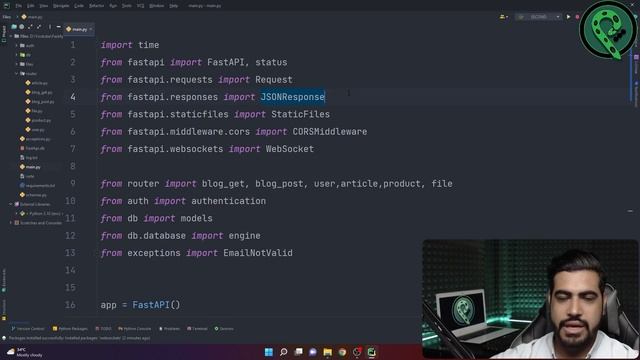The image size is (640, 360).
Task: Open the Edit menu
Action: click(x=31, y=6)
